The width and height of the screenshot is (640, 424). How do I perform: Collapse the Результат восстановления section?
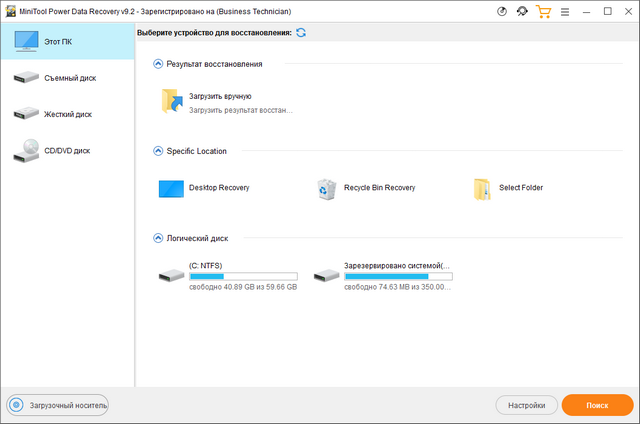pyautogui.click(x=158, y=64)
